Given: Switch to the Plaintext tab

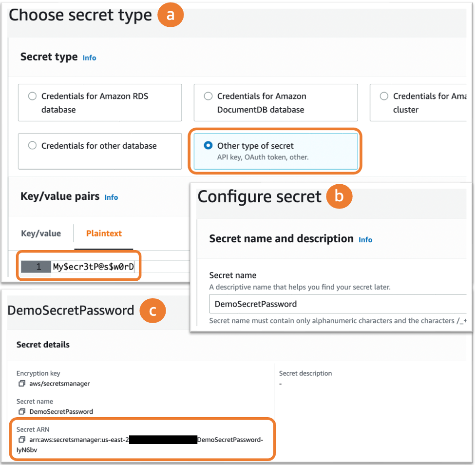Looking at the screenshot, I should 103,233.
